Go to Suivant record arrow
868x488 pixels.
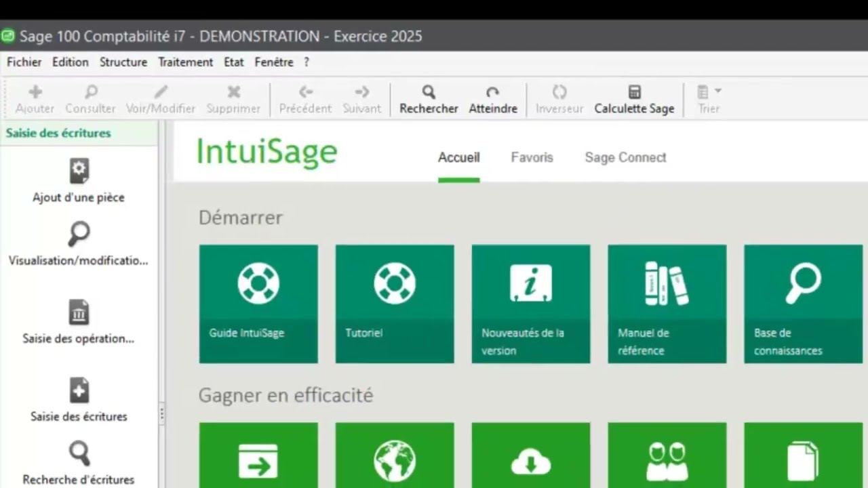[x=362, y=91]
